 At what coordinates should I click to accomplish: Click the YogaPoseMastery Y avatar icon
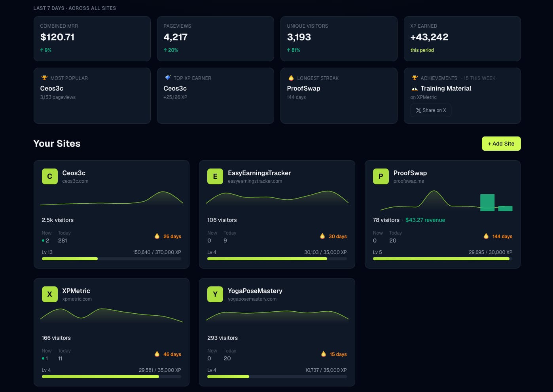click(215, 294)
